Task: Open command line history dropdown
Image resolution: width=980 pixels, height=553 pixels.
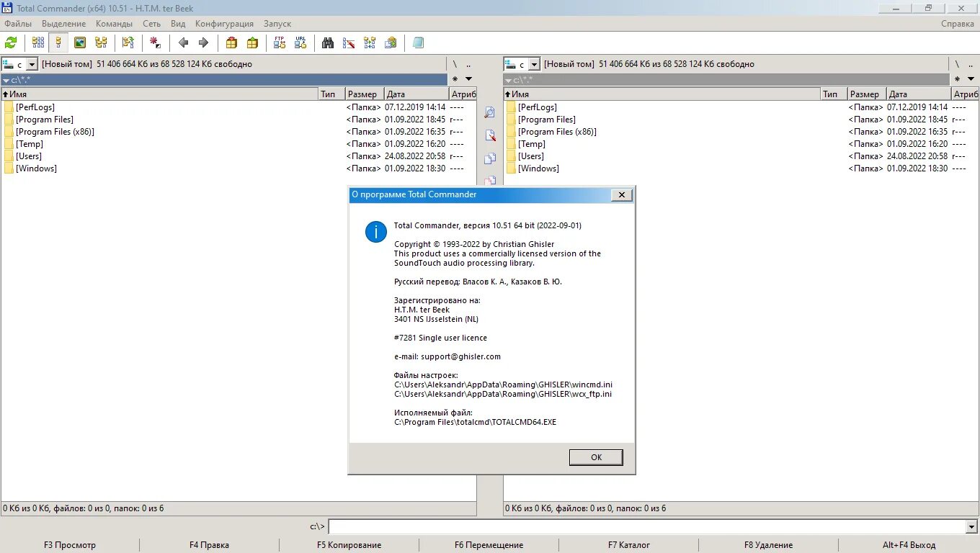Action: pos(971,527)
